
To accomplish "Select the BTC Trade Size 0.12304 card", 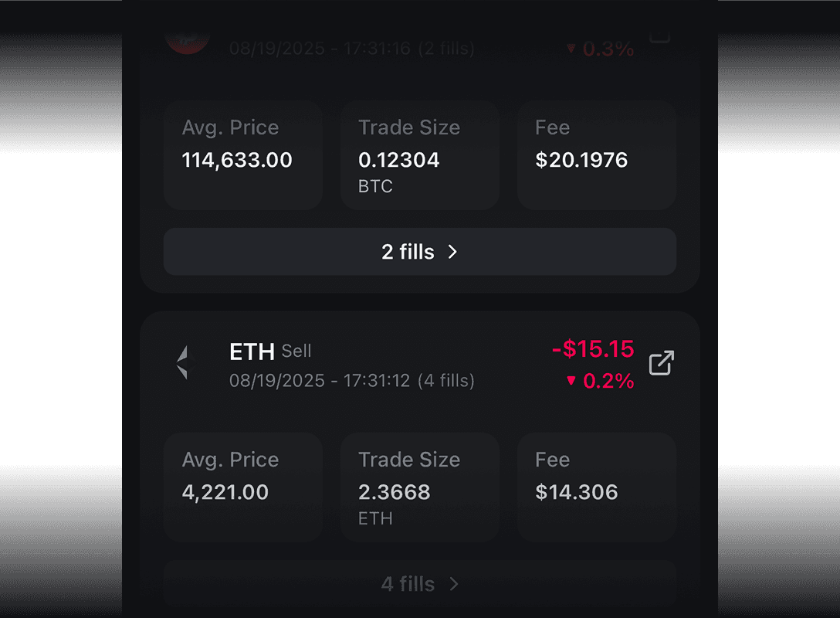I will [x=419, y=154].
